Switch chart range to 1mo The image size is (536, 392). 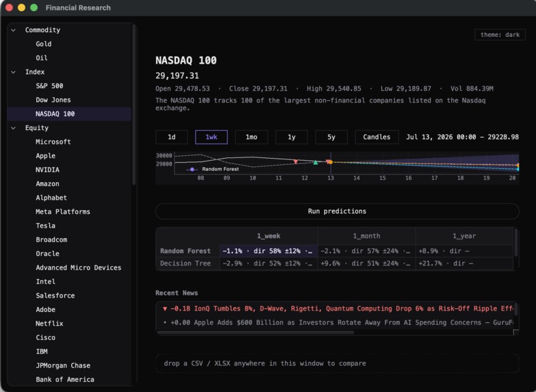251,138
